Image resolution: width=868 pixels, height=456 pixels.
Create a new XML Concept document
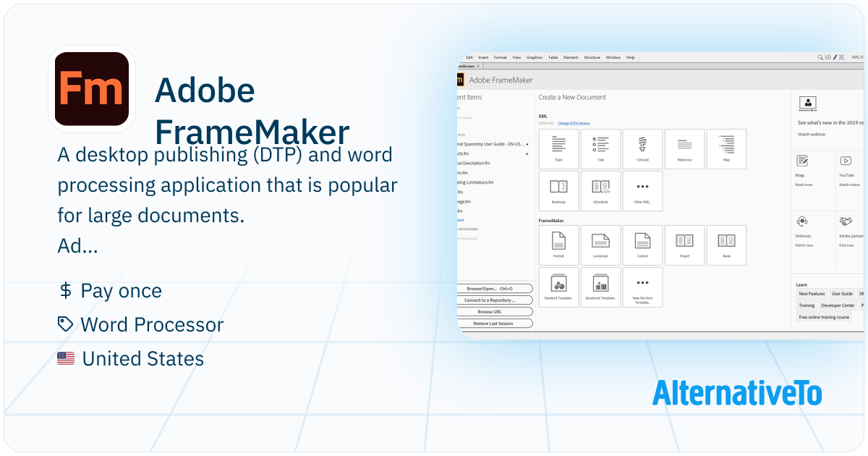click(x=642, y=150)
